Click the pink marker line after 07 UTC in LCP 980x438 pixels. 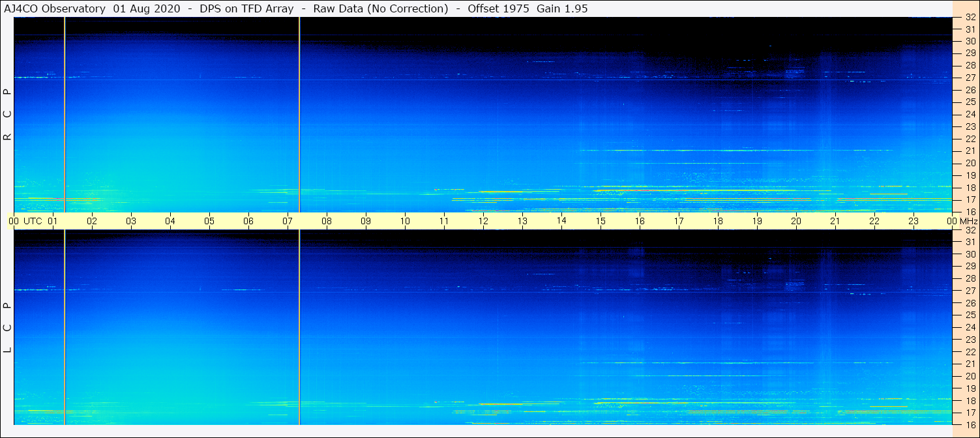(x=299, y=328)
